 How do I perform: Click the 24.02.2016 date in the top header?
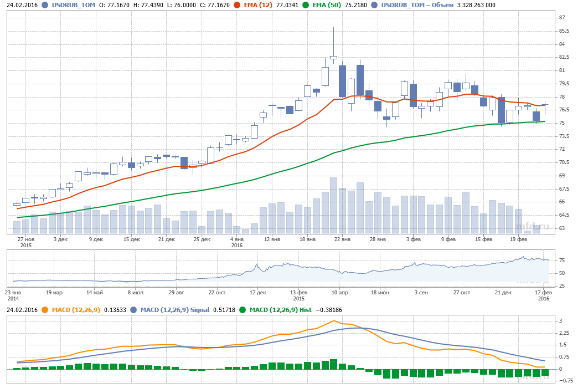click(22, 5)
